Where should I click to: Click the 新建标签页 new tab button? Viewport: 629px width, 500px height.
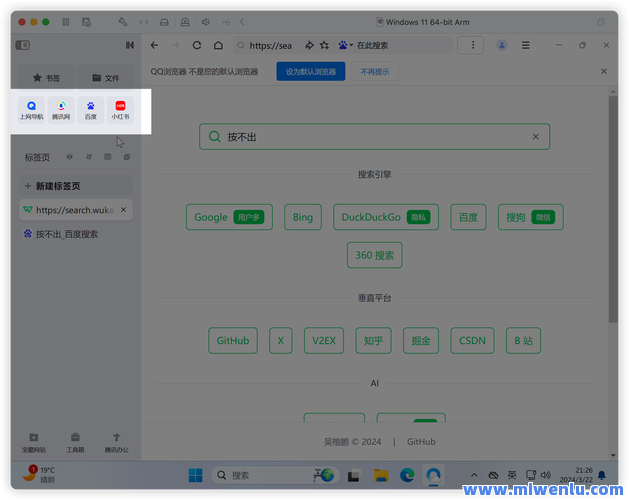click(76, 186)
